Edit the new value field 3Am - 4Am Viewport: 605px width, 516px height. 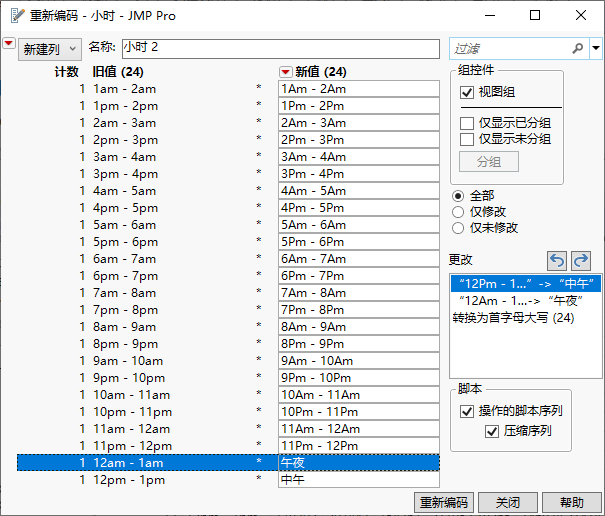pos(359,157)
